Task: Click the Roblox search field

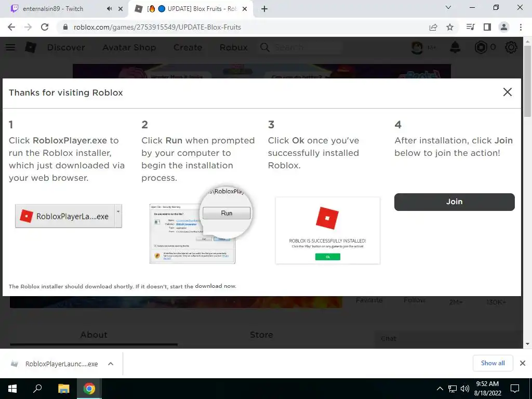Action: click(307, 47)
